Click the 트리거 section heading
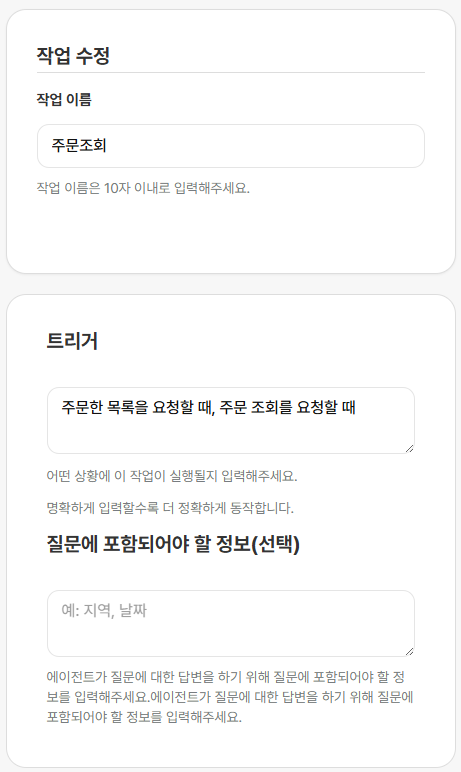Viewport: 461px width, 772px height. point(72,341)
